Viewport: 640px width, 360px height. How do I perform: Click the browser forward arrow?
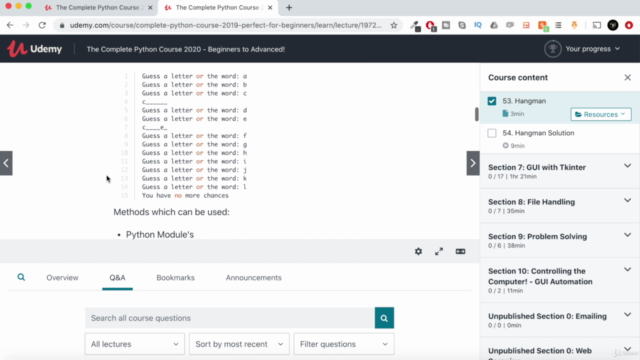[26, 25]
